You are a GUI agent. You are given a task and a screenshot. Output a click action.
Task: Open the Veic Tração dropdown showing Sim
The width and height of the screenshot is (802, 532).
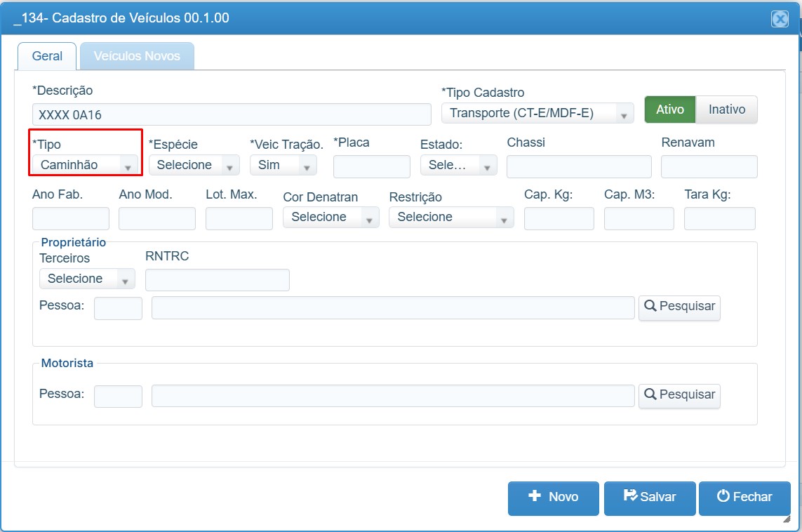(283, 165)
